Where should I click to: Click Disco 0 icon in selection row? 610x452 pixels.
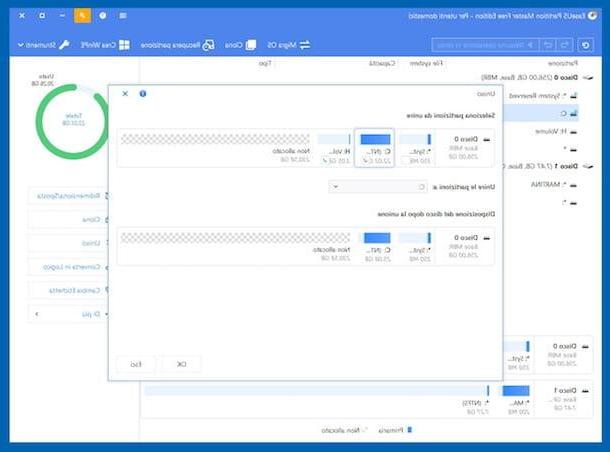coord(486,139)
